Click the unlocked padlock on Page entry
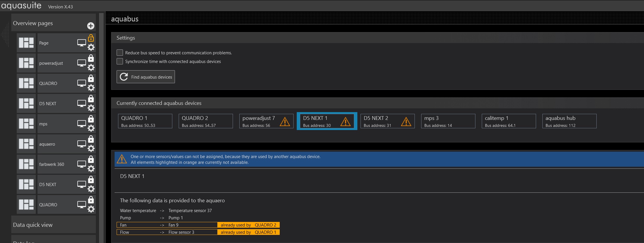 pyautogui.click(x=91, y=38)
